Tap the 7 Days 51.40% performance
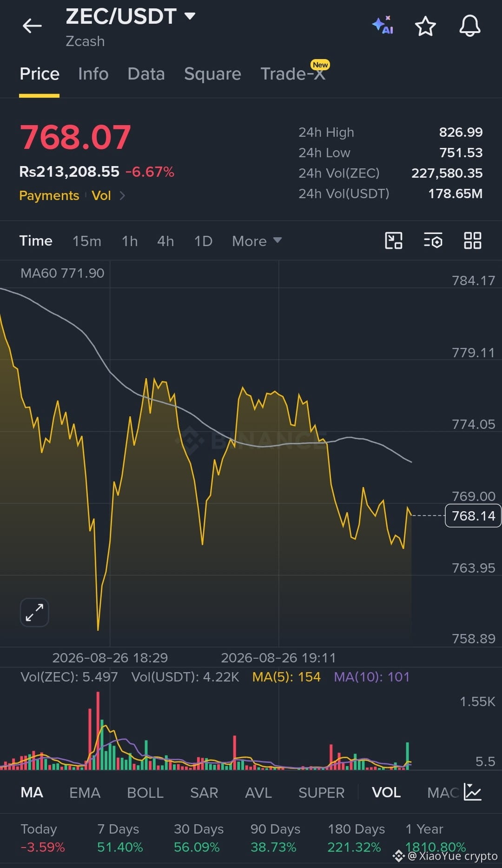 tap(120, 838)
